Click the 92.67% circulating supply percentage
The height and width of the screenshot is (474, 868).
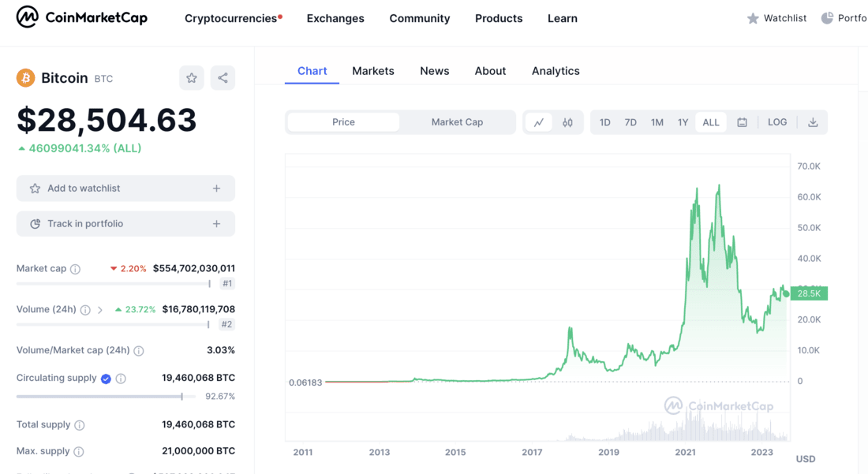(x=220, y=397)
